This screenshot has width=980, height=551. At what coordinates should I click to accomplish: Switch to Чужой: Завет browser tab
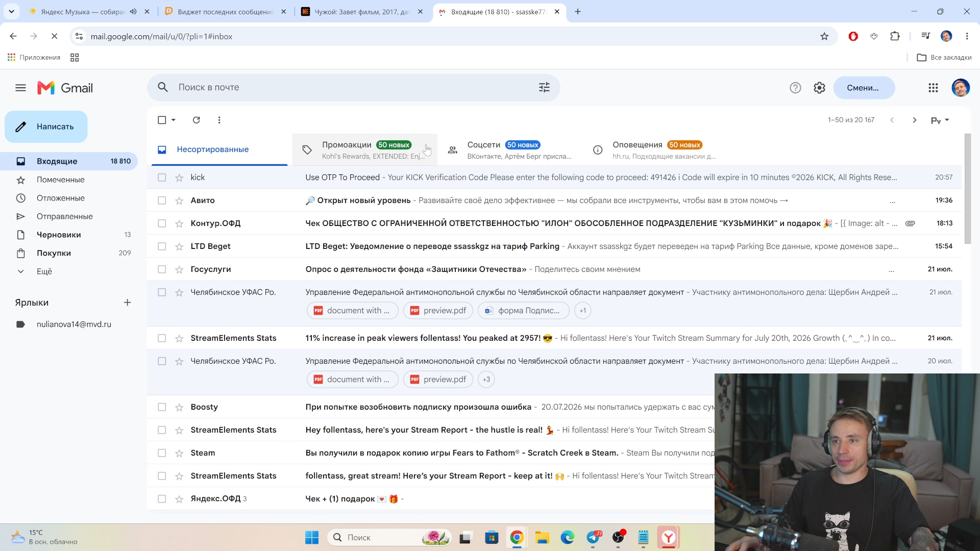tap(362, 12)
